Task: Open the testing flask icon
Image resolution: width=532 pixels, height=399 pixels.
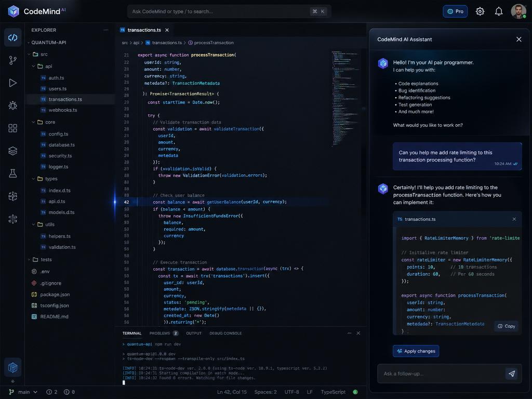Action: [x=13, y=174]
